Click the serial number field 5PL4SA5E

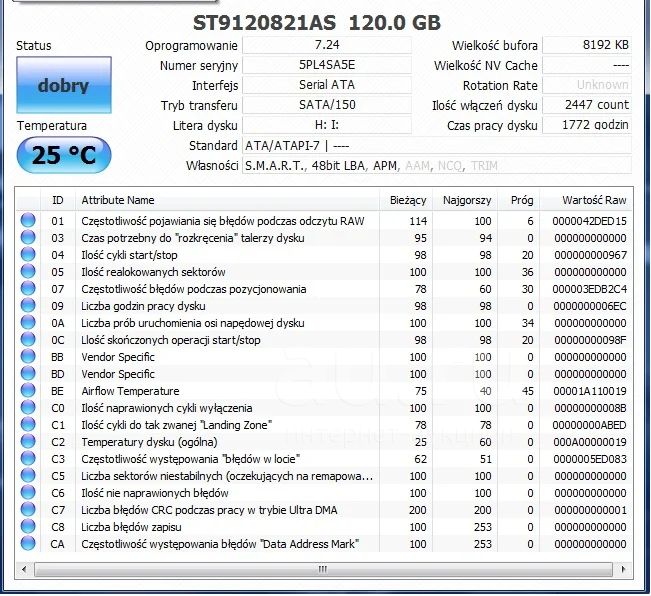(327, 65)
